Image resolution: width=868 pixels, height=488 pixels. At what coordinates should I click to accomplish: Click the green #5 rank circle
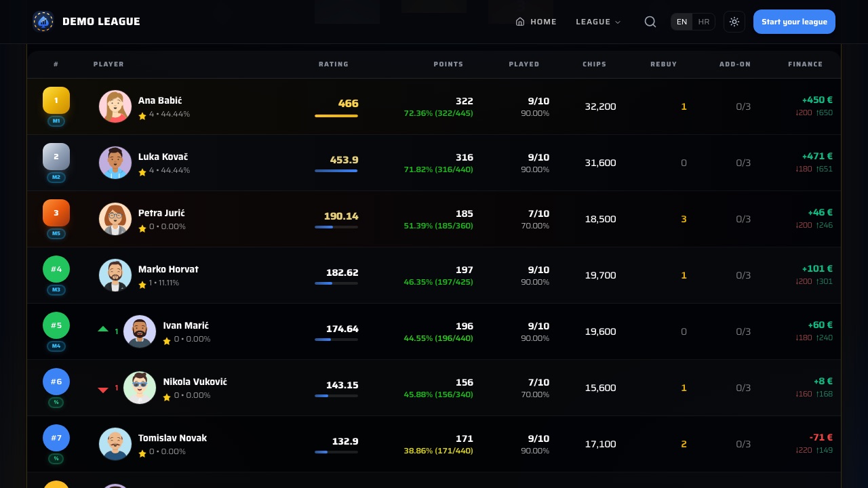56,325
